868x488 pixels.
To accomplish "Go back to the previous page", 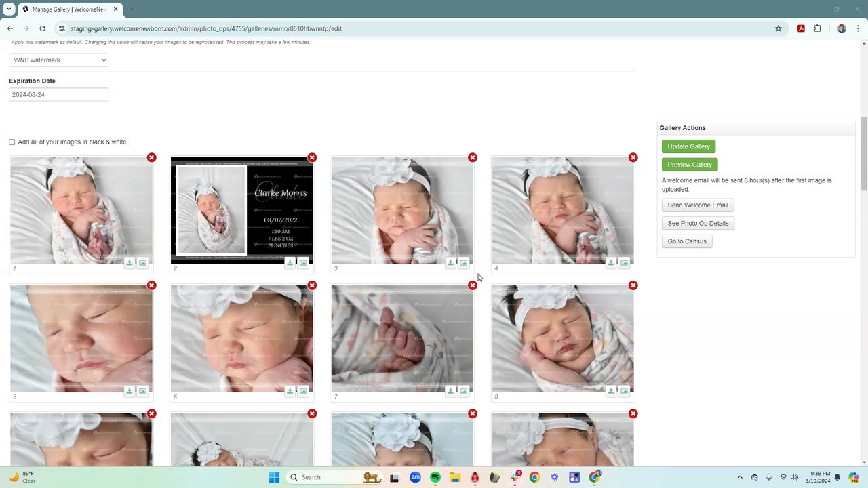I will [9, 28].
